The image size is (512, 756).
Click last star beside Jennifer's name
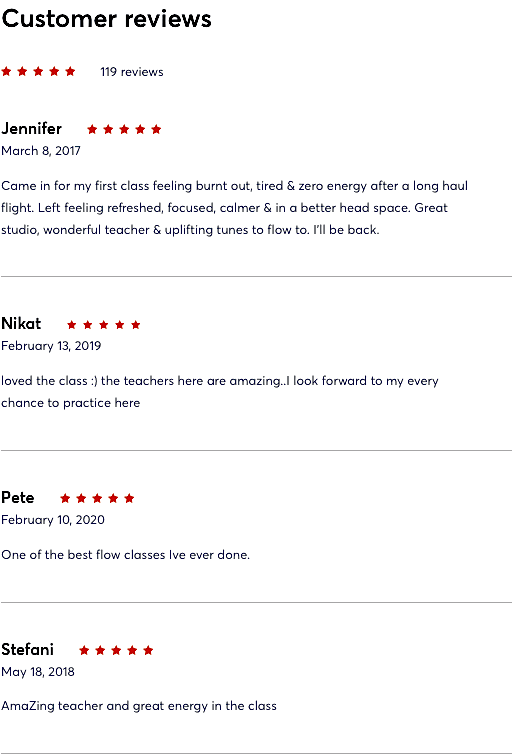[156, 129]
